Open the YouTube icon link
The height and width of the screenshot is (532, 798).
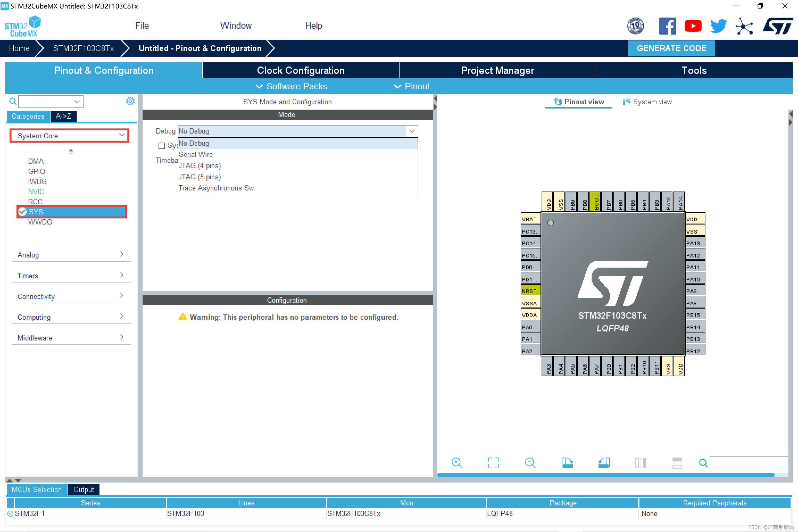pos(693,26)
